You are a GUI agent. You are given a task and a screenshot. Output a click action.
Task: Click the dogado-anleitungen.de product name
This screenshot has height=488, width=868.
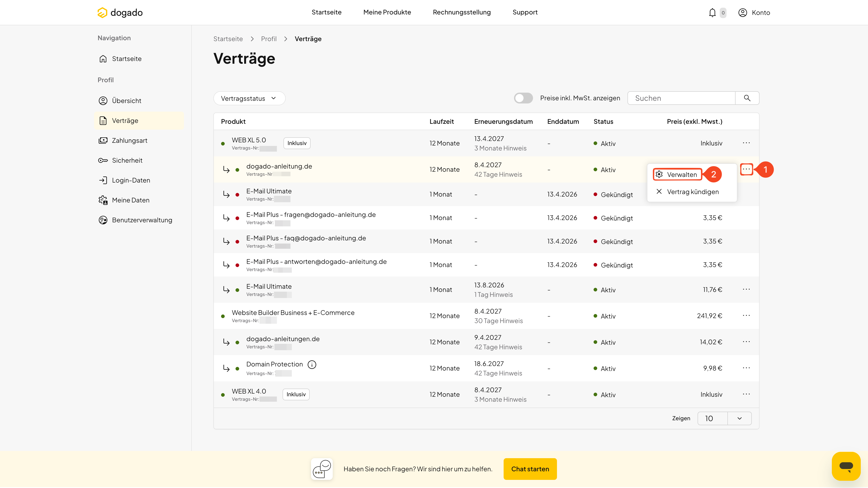(x=283, y=339)
